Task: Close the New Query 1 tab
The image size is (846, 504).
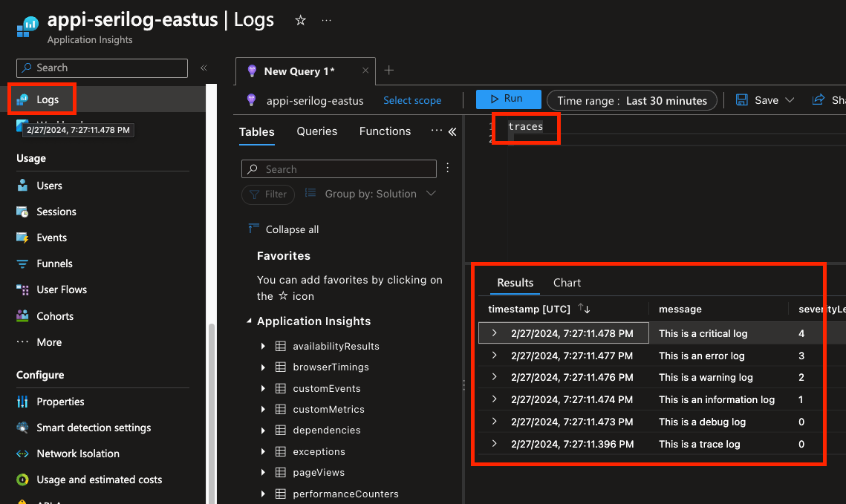Action: click(365, 71)
